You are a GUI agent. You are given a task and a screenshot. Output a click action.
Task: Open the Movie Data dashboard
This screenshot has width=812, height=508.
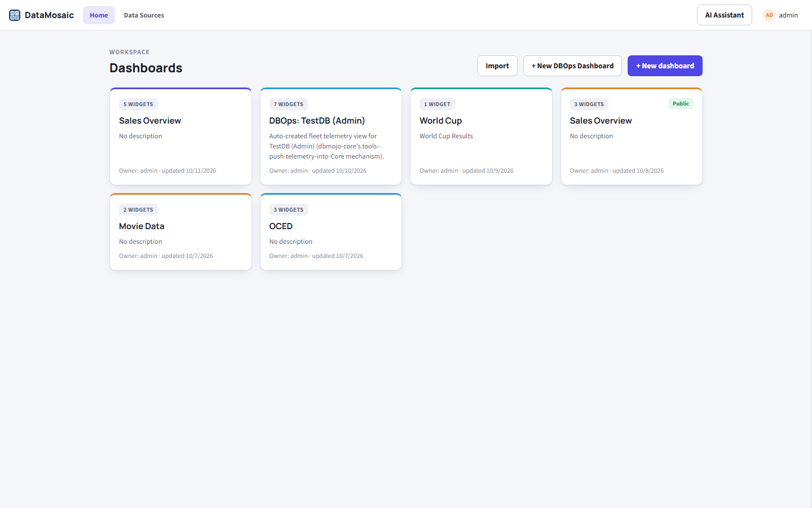pos(180,231)
